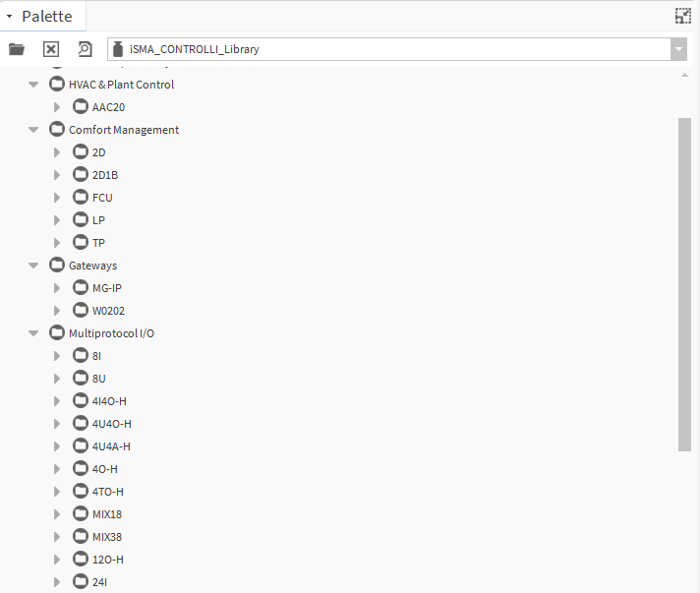This screenshot has width=700, height=593.
Task: Select the Multiprotocol I/O tree item
Action: pyautogui.click(x=111, y=333)
